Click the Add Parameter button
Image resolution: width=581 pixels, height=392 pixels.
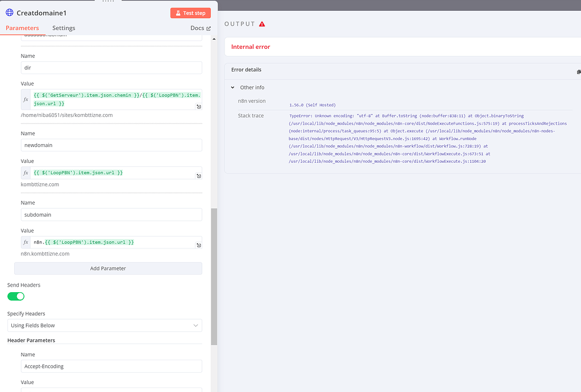tap(108, 268)
